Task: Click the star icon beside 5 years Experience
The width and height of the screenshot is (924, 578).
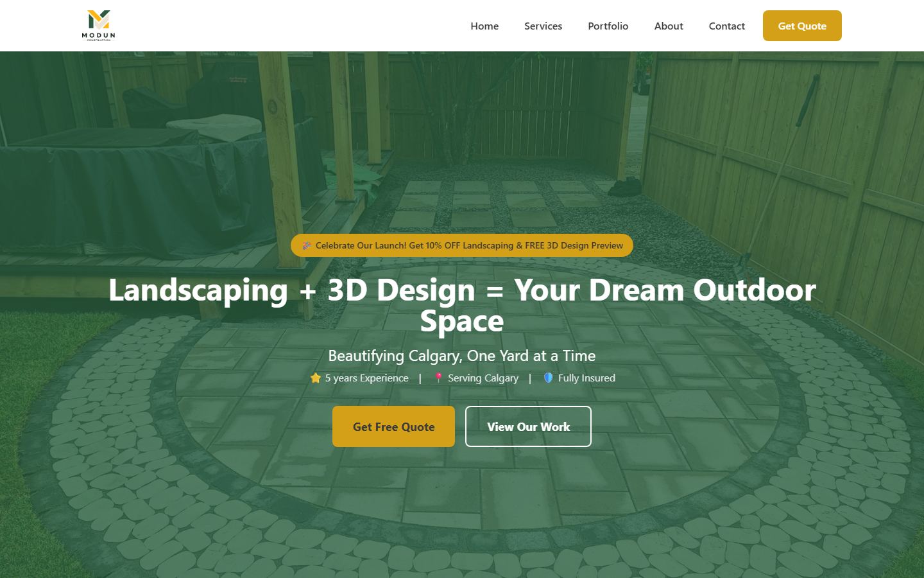Action: pos(315,378)
